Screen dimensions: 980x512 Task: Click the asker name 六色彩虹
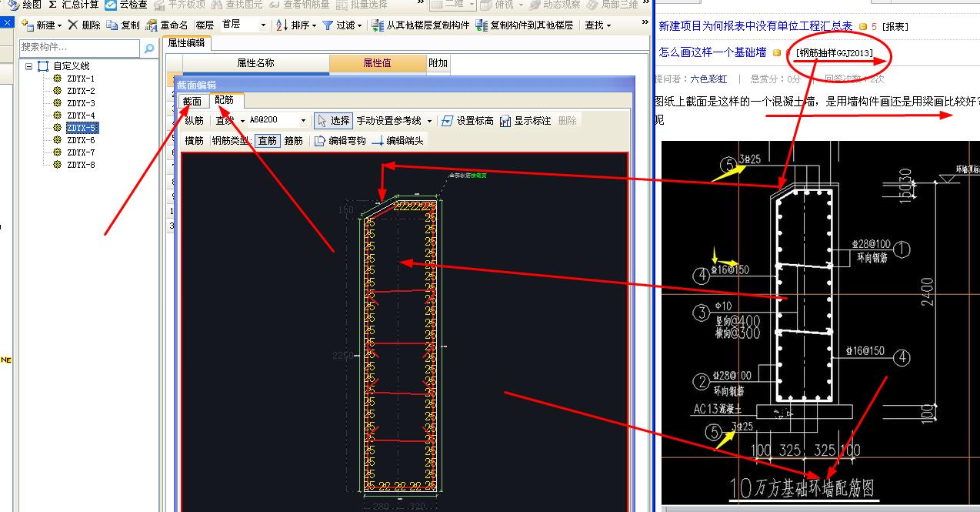click(708, 79)
